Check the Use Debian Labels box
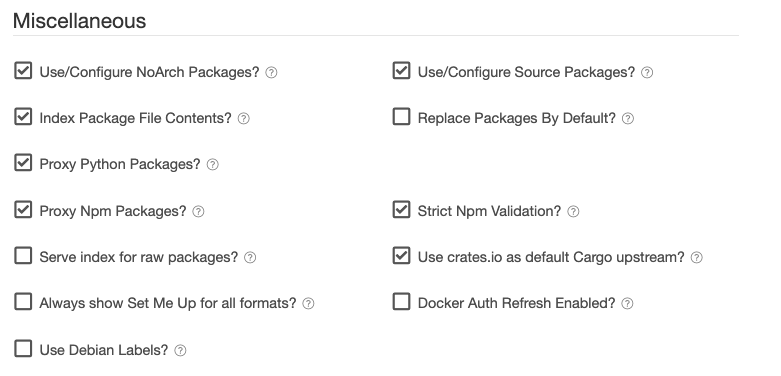Screen dimensions: 781x376 click(x=23, y=349)
